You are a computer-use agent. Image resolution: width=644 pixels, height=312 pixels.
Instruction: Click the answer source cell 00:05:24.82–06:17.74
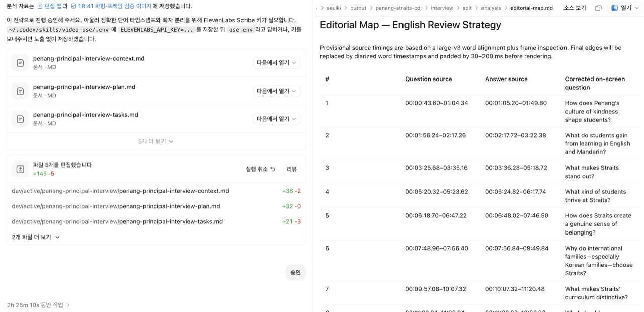[x=516, y=192]
